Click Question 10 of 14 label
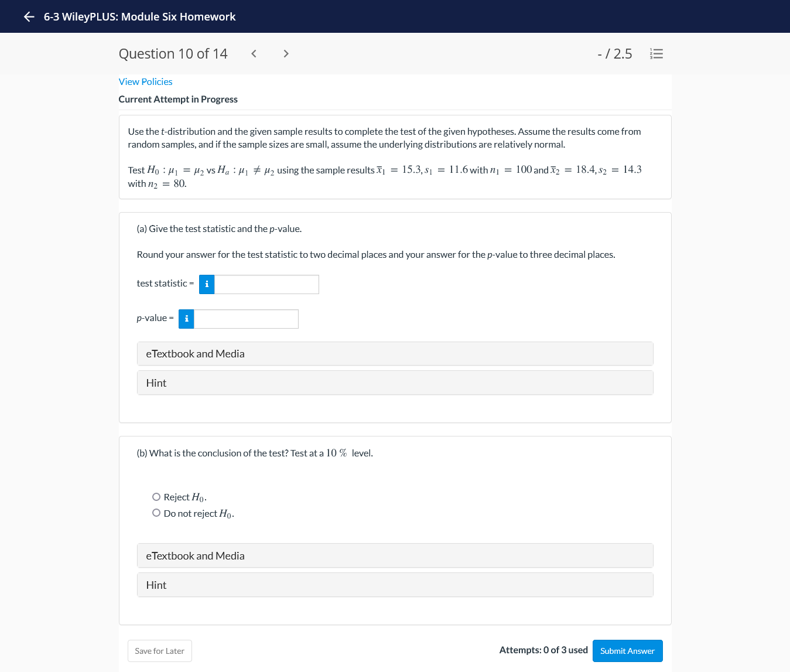This screenshot has height=672, width=790. (173, 53)
